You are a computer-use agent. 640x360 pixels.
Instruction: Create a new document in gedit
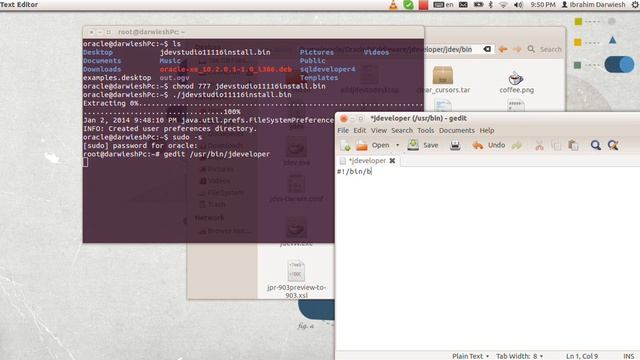pos(345,145)
